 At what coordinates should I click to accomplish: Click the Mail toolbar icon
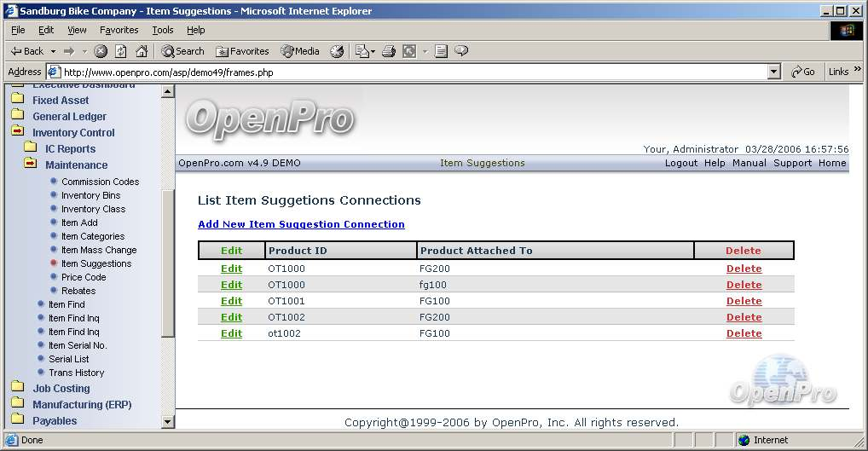pyautogui.click(x=361, y=51)
